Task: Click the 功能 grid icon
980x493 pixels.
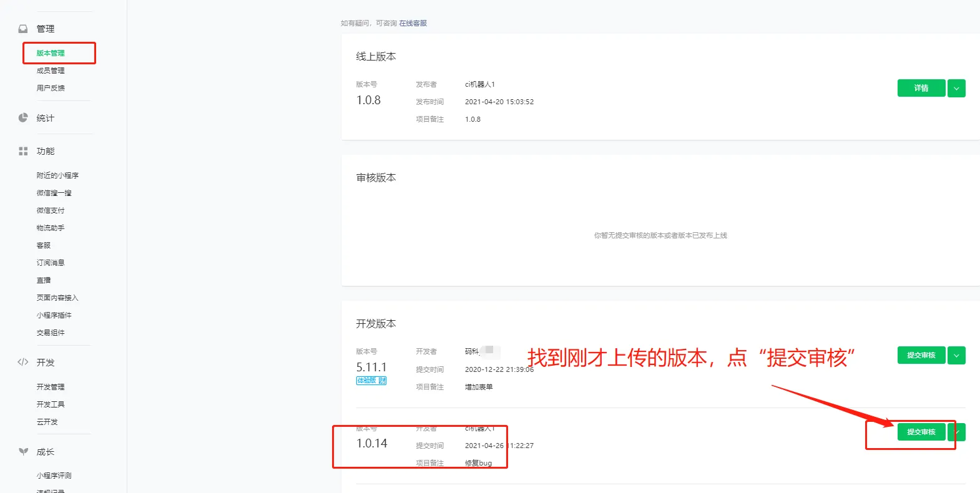Action: [23, 151]
